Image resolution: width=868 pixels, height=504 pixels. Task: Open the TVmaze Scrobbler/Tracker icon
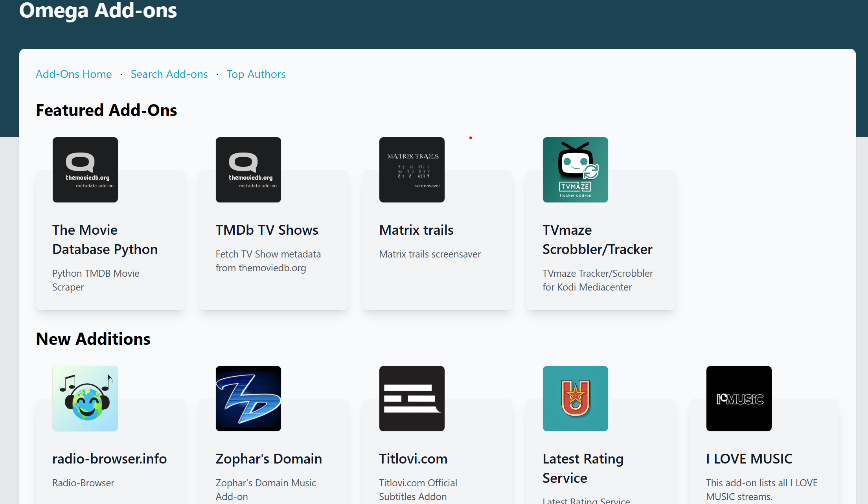coord(575,169)
